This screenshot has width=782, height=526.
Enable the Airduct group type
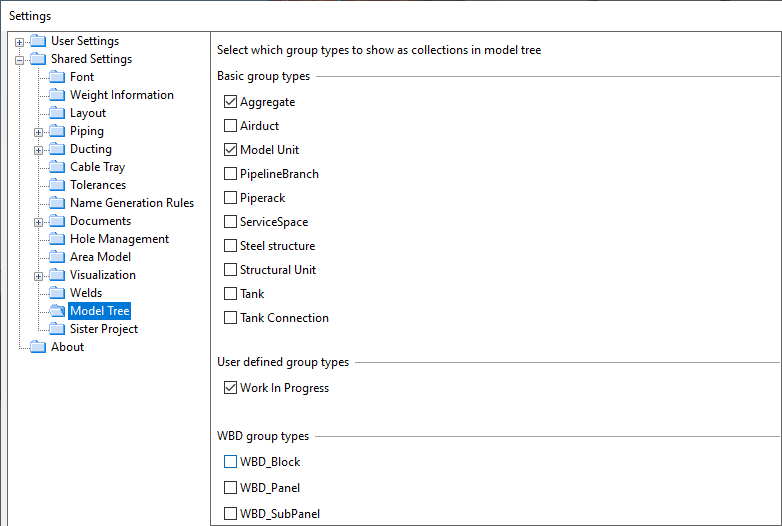[x=231, y=126]
